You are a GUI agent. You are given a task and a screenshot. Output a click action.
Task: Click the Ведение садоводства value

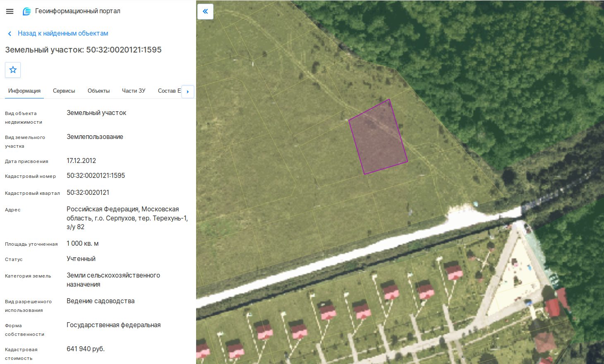pyautogui.click(x=101, y=301)
